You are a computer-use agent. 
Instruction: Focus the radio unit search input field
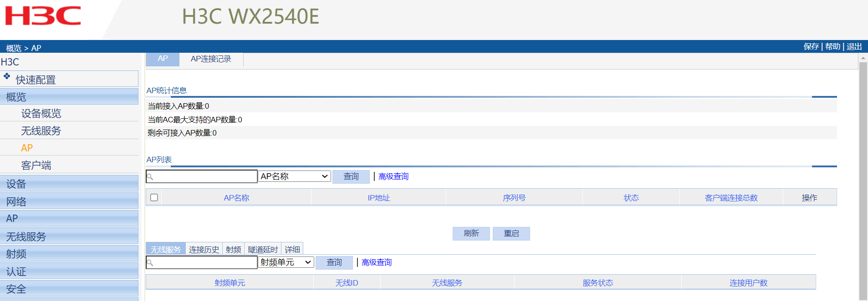[x=202, y=262]
